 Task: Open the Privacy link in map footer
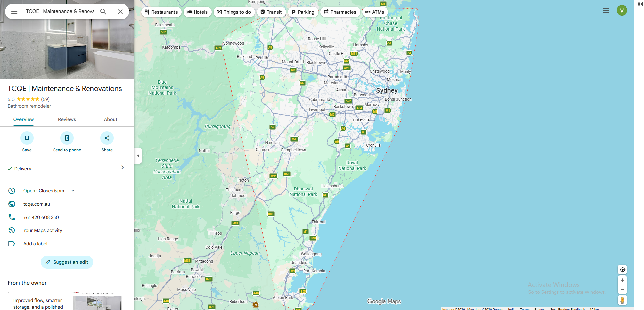click(540, 309)
